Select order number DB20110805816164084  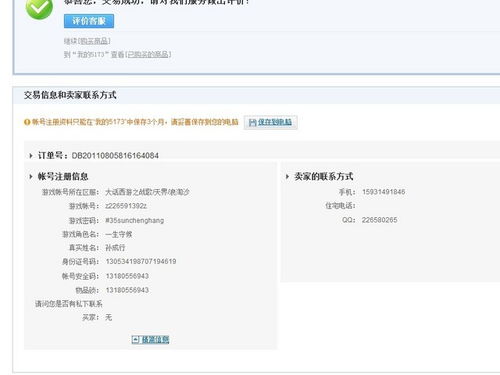click(x=115, y=156)
